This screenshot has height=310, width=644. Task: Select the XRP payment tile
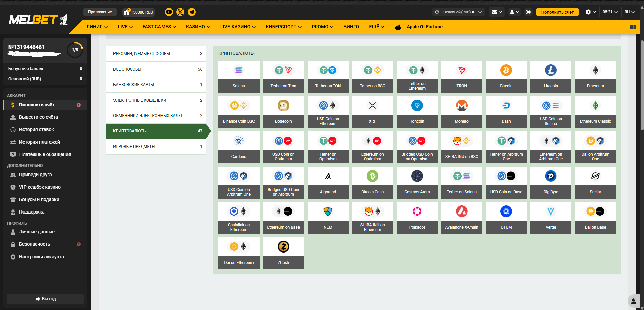click(372, 112)
